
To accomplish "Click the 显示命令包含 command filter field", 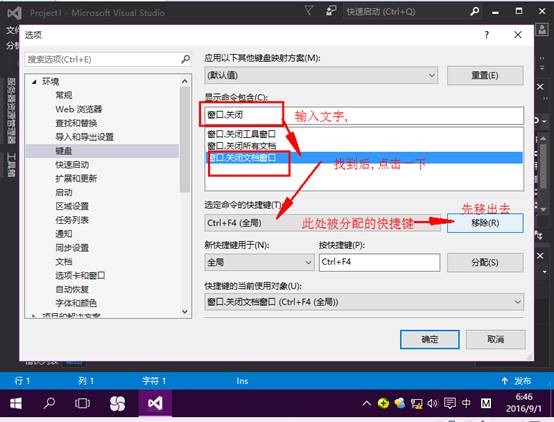I will (364, 115).
